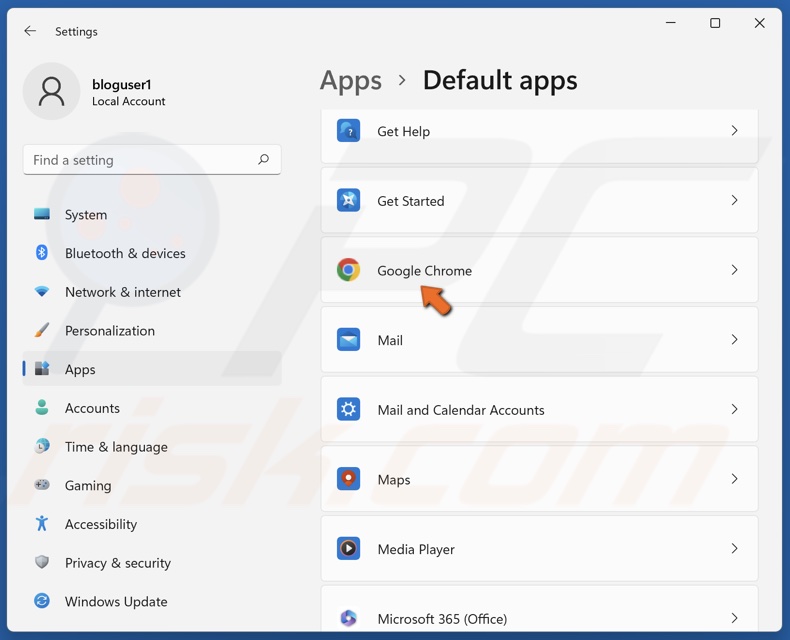790x640 pixels.
Task: Close the Settings window
Action: [759, 23]
